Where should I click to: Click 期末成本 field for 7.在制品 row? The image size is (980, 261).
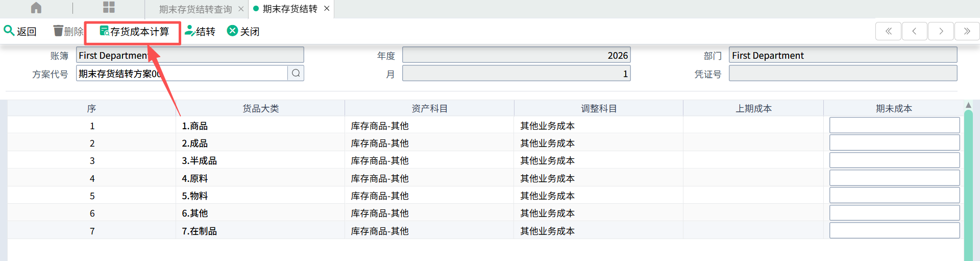(x=894, y=231)
